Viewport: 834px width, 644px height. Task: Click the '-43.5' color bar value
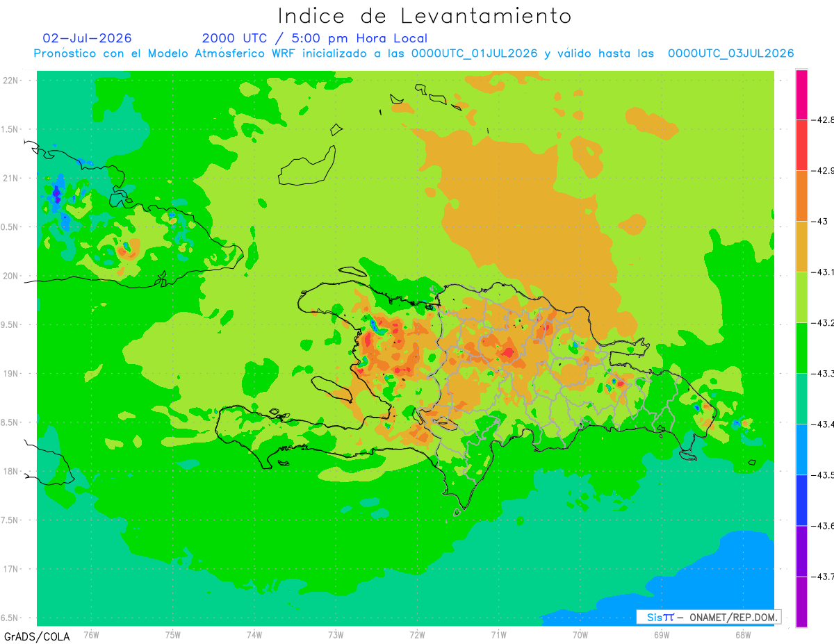coord(824,475)
